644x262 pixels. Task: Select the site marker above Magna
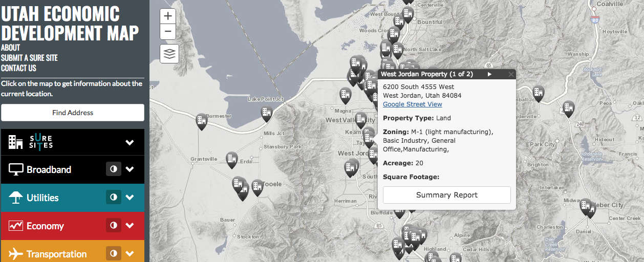[x=346, y=95]
